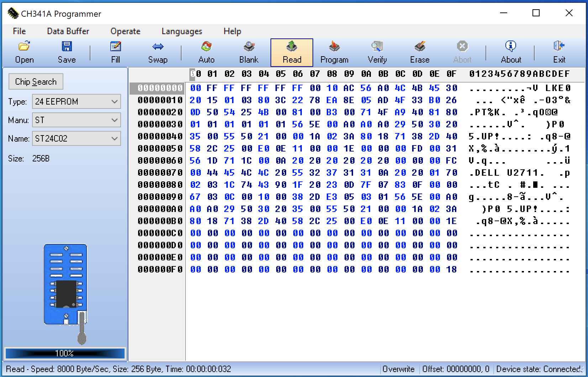
Task: Expand the Type dropdown showing 24 EEPROM
Action: pyautogui.click(x=77, y=101)
